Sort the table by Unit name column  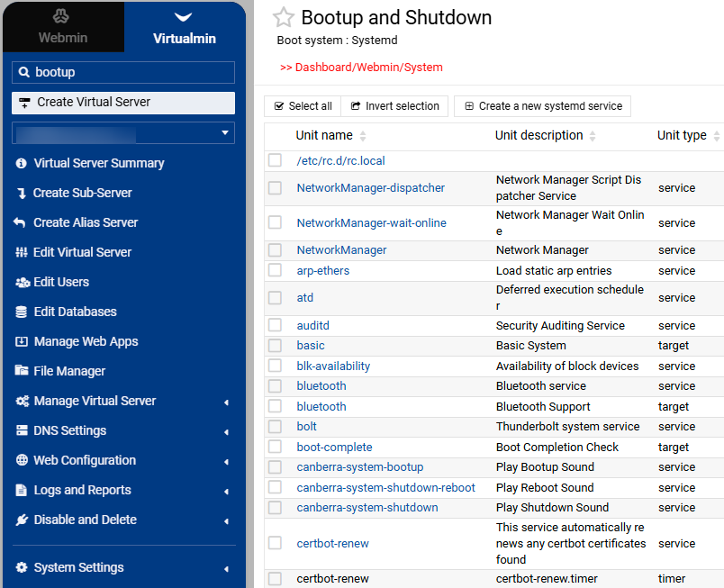(325, 136)
